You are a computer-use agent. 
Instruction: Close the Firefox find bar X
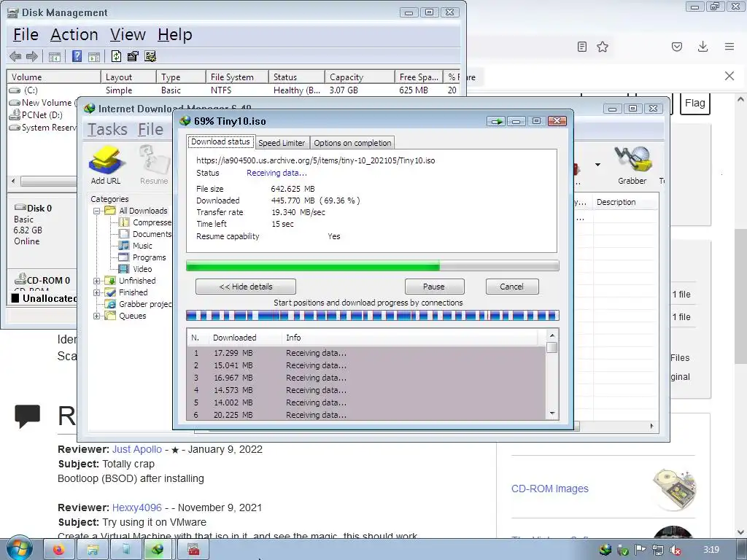[729, 76]
